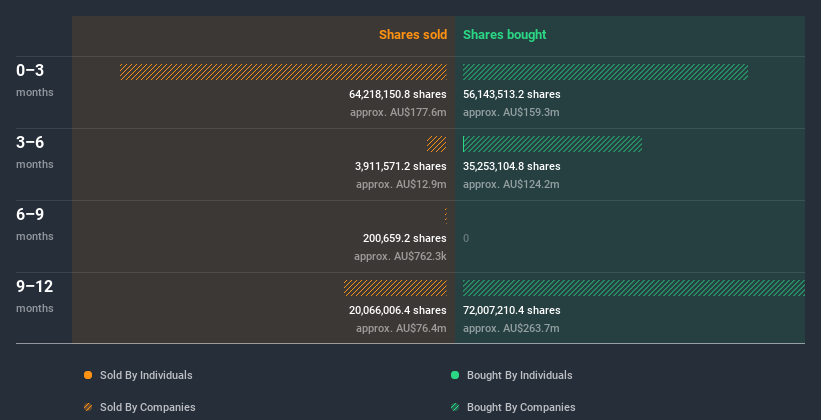Click the 35,253,104.8 shares value
This screenshot has height=420, width=821.
point(512,166)
